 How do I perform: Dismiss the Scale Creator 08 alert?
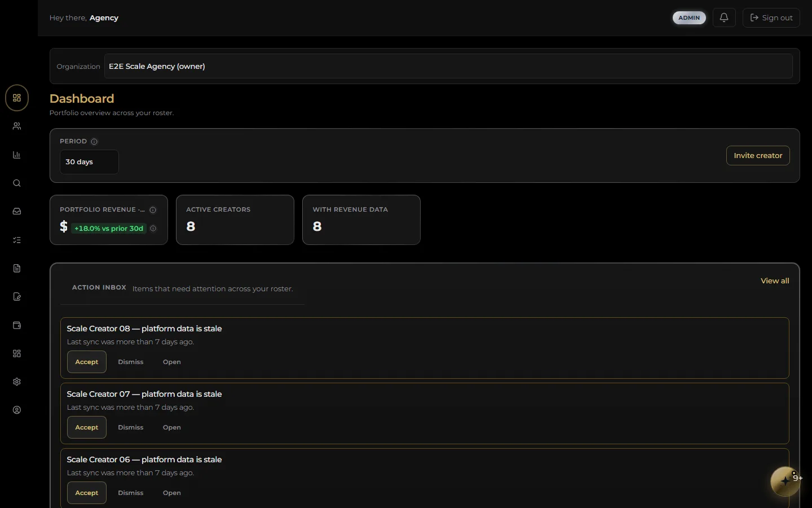(131, 362)
